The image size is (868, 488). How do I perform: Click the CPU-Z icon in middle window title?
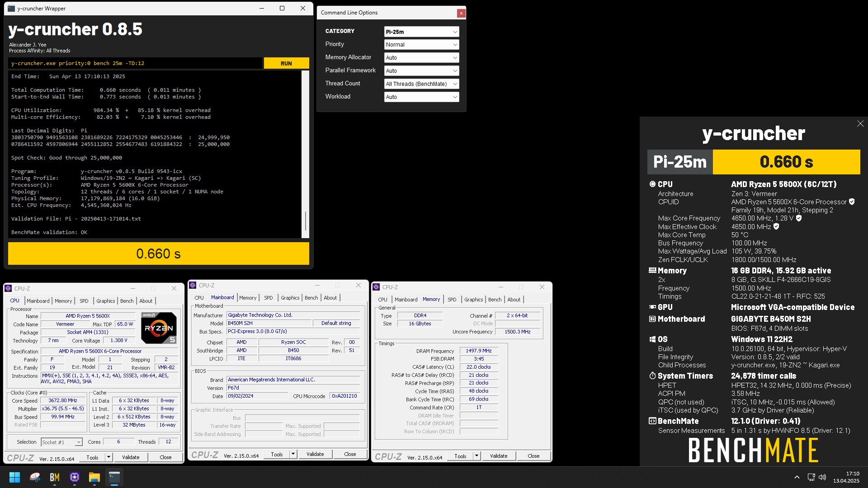point(193,285)
